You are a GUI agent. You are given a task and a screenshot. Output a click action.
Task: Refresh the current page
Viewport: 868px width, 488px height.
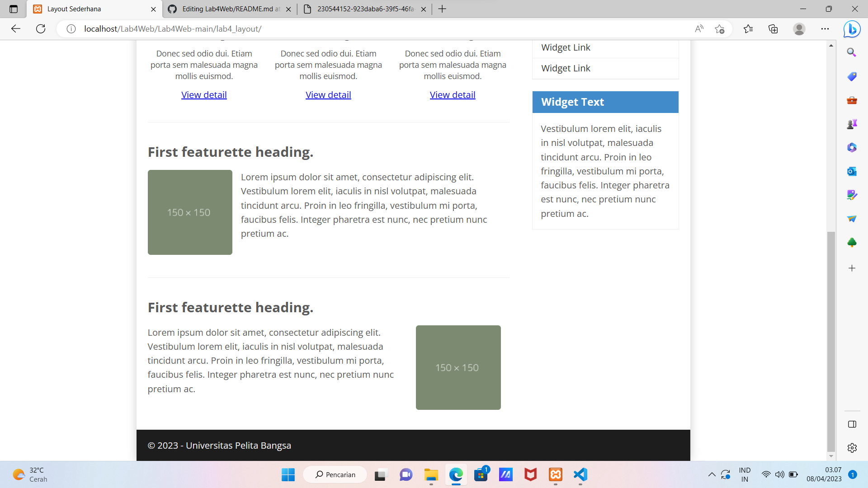click(41, 29)
